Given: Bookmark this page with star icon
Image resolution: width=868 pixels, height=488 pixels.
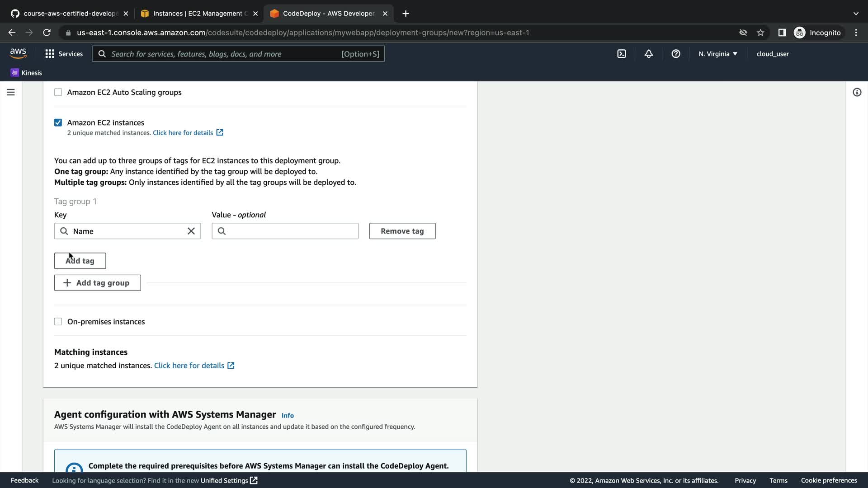Looking at the screenshot, I should click(760, 33).
